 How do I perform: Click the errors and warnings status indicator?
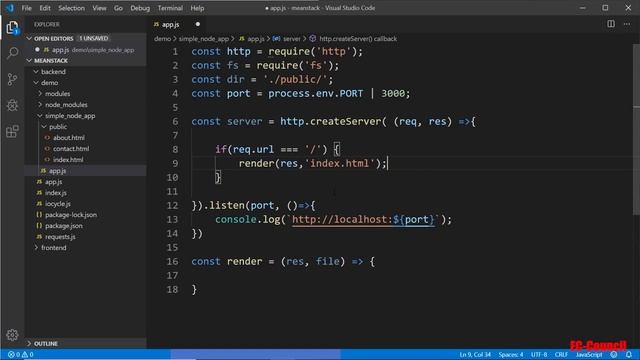[20, 354]
